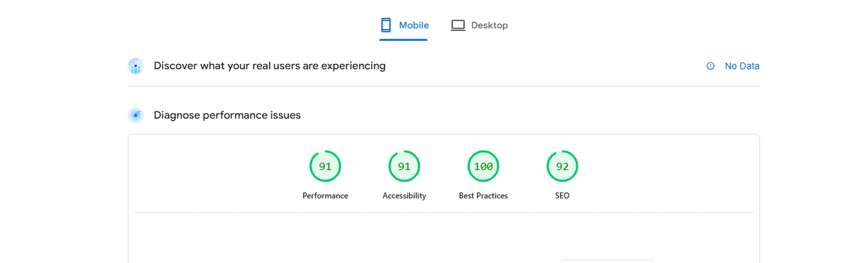868x263 pixels.
Task: Jump to the Best Practices label text
Action: point(483,196)
